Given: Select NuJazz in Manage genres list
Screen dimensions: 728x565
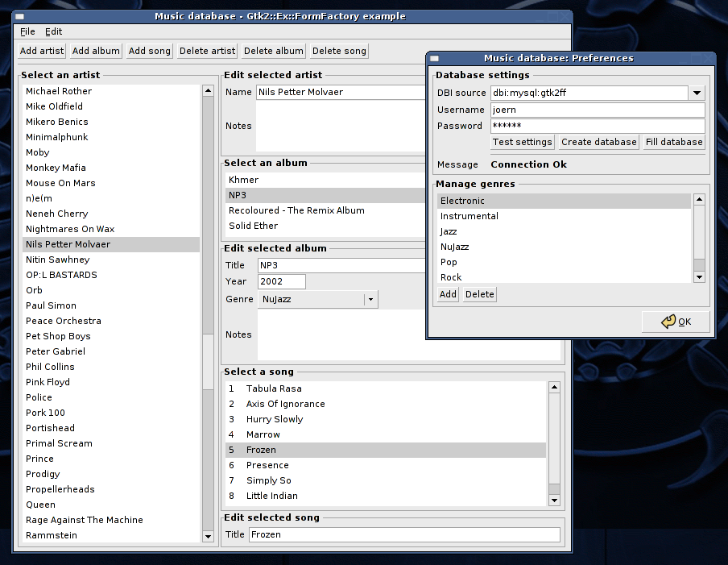Looking at the screenshot, I should click(564, 247).
